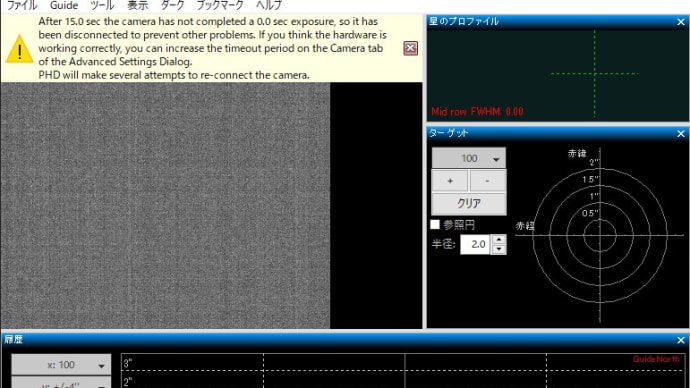Click the 半径 value input field
Image resolution: width=690 pixels, height=388 pixels.
pos(475,244)
